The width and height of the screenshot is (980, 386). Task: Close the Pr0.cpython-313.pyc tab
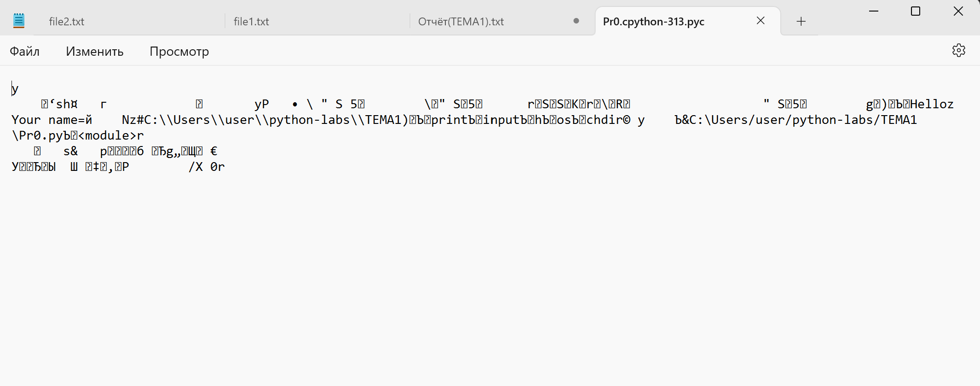(x=761, y=21)
